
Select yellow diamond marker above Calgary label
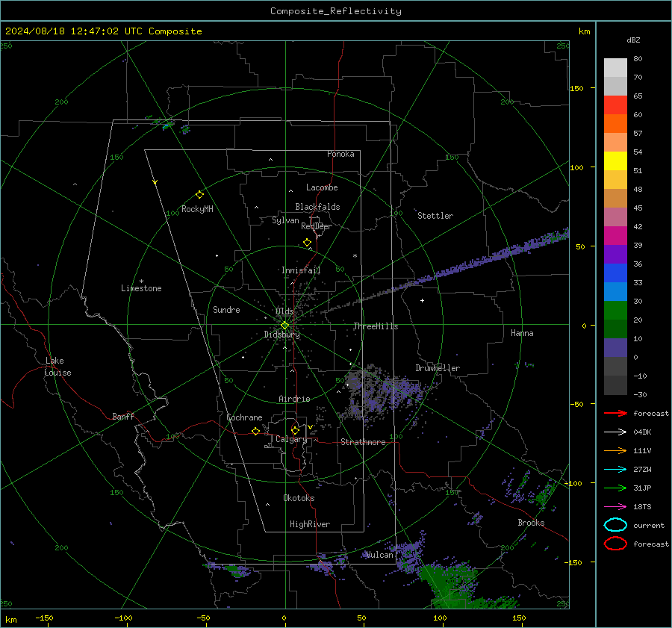[x=295, y=430]
